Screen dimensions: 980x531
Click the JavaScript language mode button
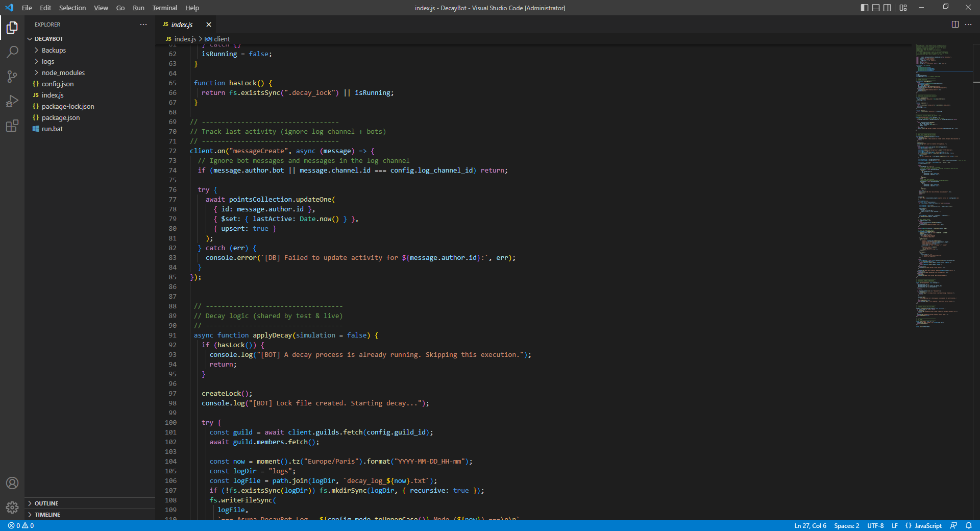click(928, 525)
